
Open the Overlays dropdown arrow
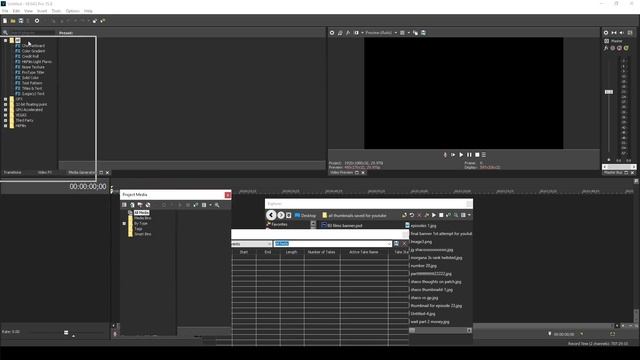click(409, 33)
